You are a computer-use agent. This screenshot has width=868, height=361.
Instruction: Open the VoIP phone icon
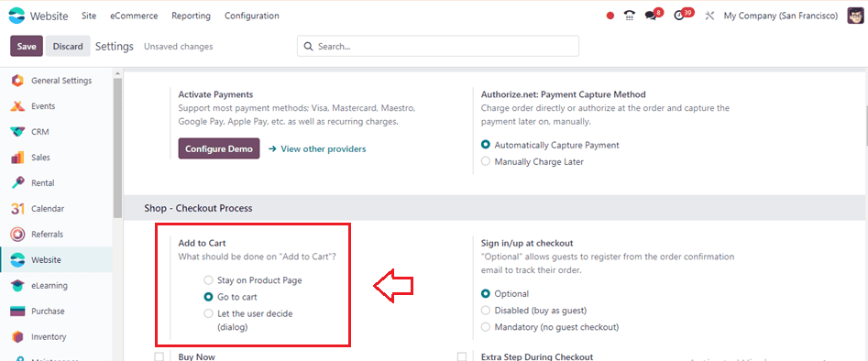tap(630, 16)
